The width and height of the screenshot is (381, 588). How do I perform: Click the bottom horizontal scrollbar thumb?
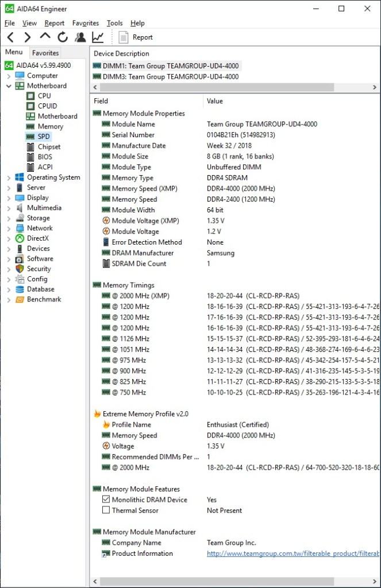tap(217, 581)
